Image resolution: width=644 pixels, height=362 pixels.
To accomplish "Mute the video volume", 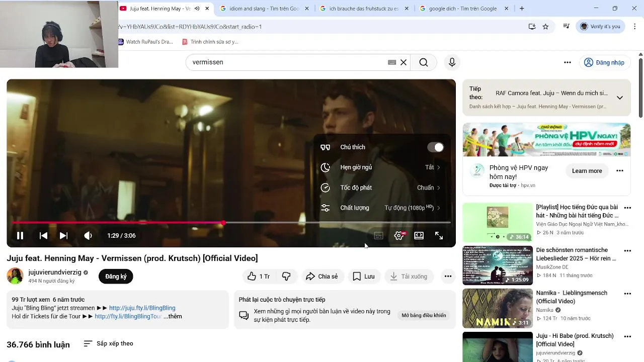I will pyautogui.click(x=88, y=235).
